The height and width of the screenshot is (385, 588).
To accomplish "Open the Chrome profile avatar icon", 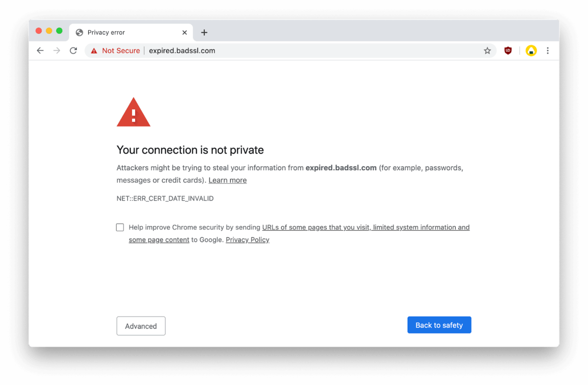I will (531, 51).
